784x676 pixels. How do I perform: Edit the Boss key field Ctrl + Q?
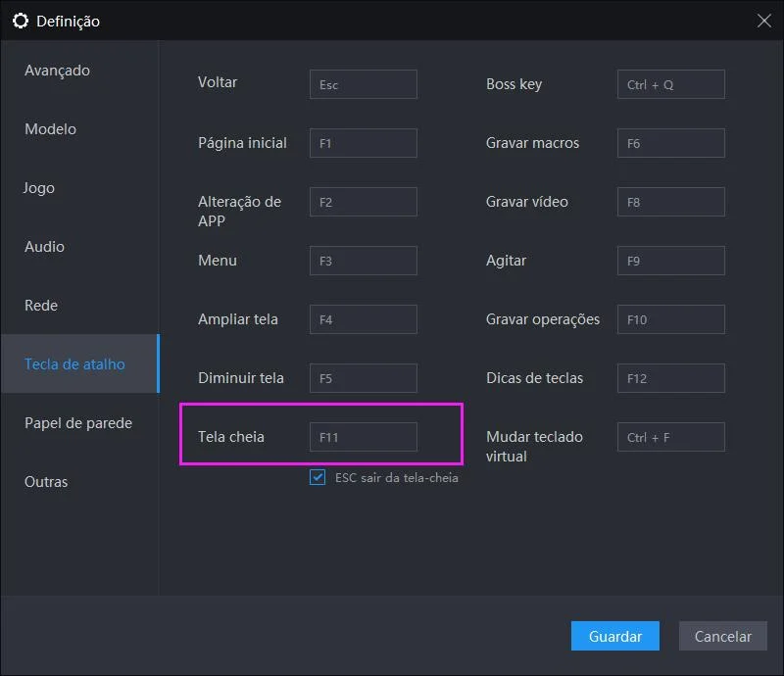(x=671, y=84)
